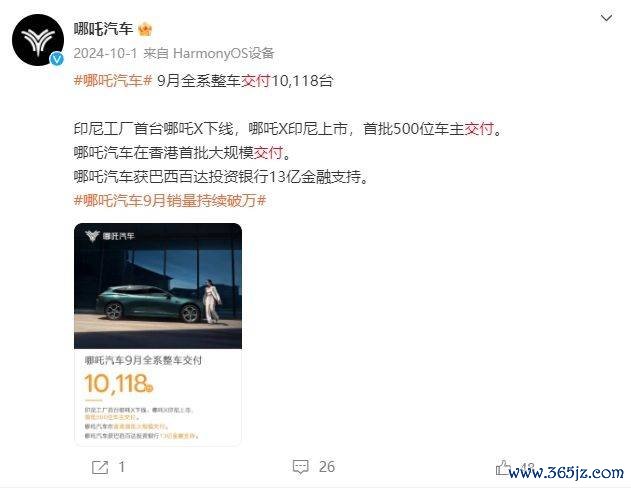The width and height of the screenshot is (631, 488).
Task: Open the 哪吒汽车 profile avatar
Action: 38,40
